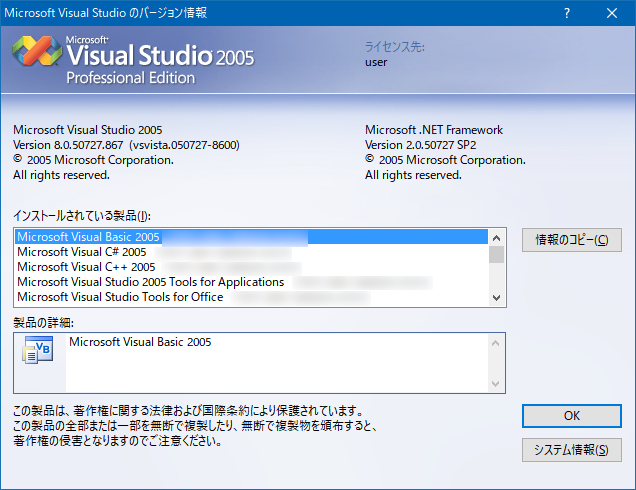
Task: Click the 情報のコピー(C) button
Action: pyautogui.click(x=572, y=240)
